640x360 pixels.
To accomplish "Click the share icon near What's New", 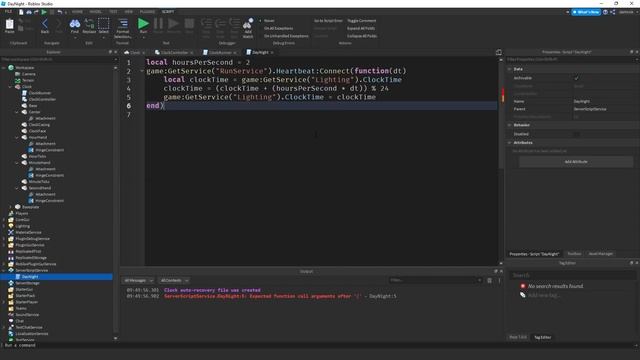I will [x=613, y=12].
